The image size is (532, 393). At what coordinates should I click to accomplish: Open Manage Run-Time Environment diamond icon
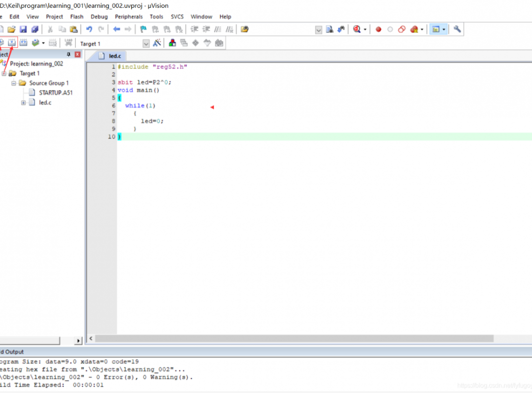tap(196, 43)
